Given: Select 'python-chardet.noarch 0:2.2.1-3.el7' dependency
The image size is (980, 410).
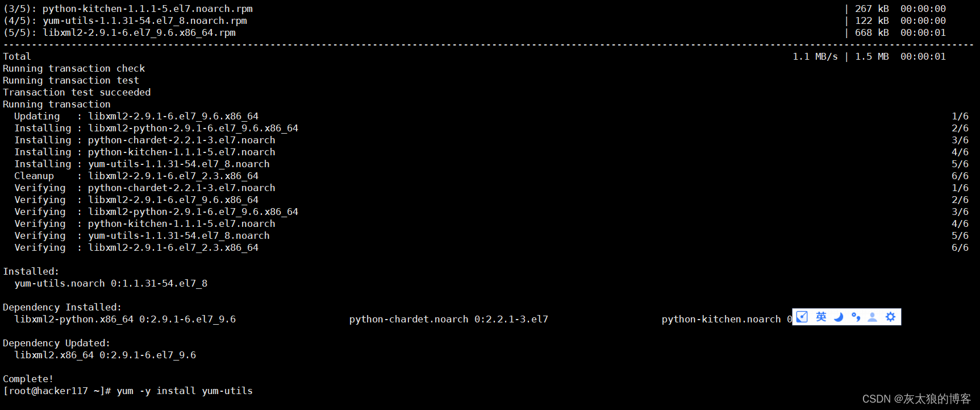Looking at the screenshot, I should pyautogui.click(x=449, y=319).
